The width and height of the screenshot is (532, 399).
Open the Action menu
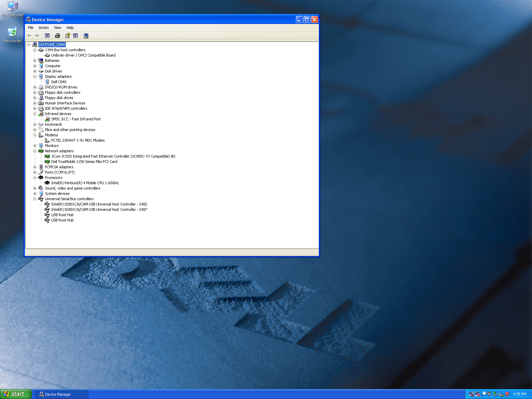tap(44, 28)
